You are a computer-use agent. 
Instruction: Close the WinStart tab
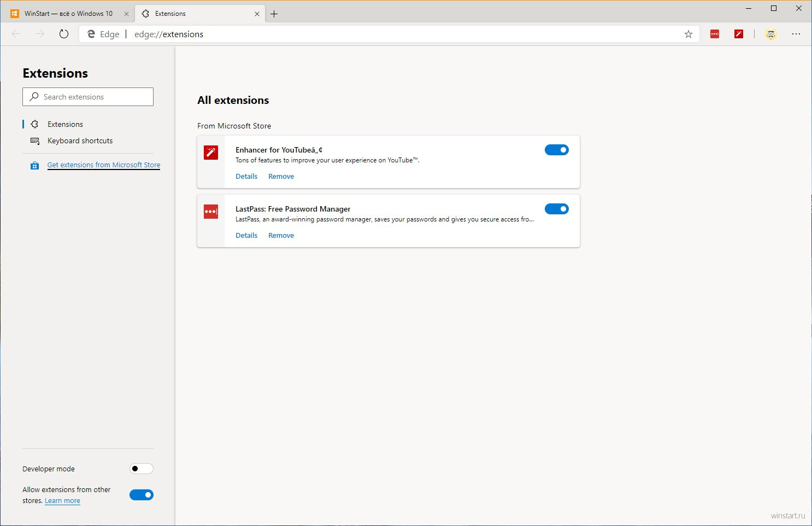pos(126,14)
